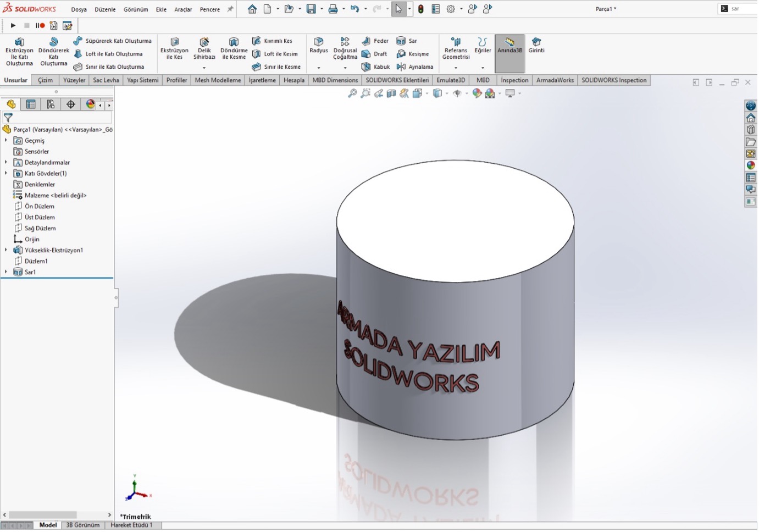Toggle the Anında3B button
This screenshot has height=532, width=759.
[x=509, y=54]
